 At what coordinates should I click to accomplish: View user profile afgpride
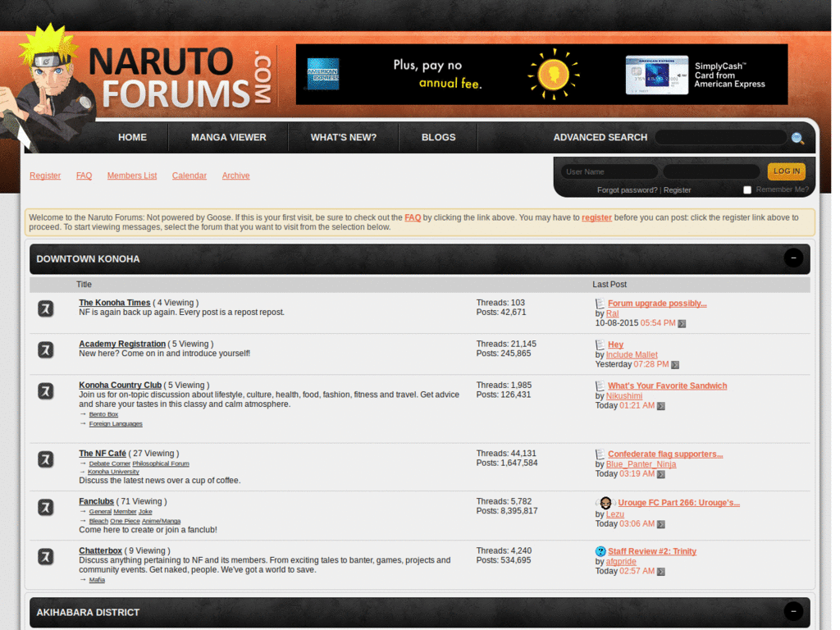[621, 561]
